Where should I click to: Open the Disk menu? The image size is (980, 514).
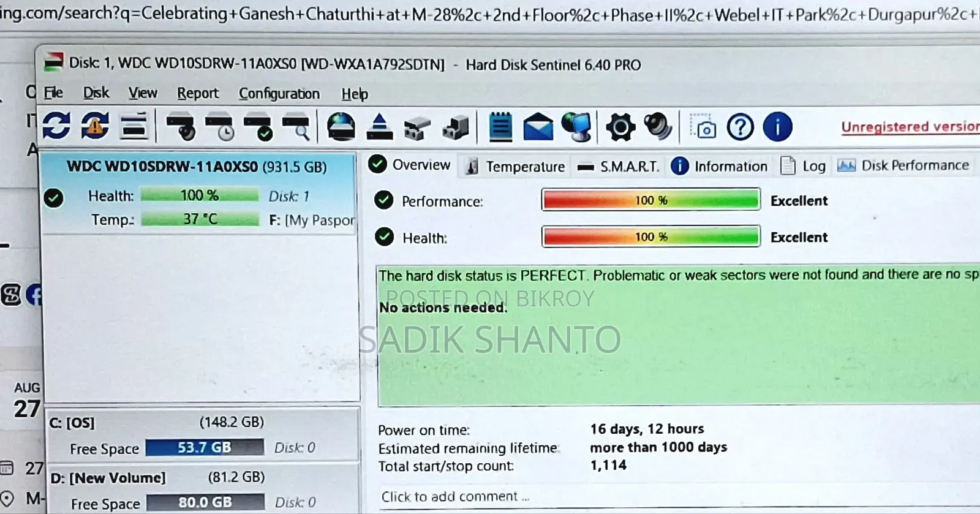click(96, 93)
